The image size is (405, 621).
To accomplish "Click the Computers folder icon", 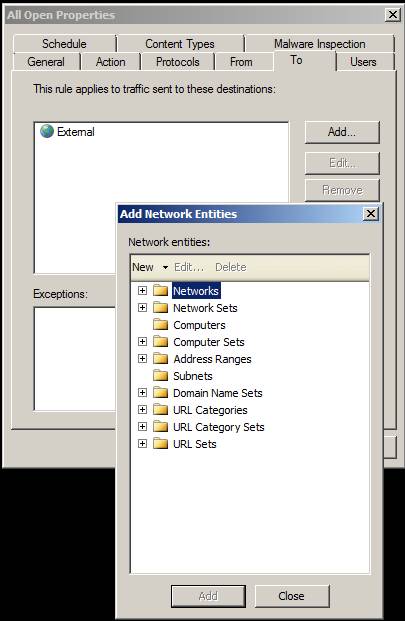I will point(160,325).
